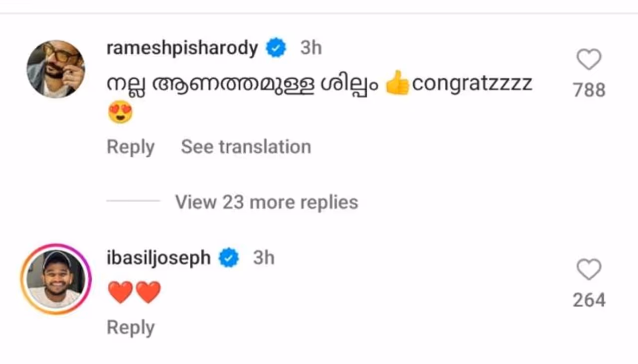Open the 264 likes count
Viewport: 638px width, 364px height.
589,300
